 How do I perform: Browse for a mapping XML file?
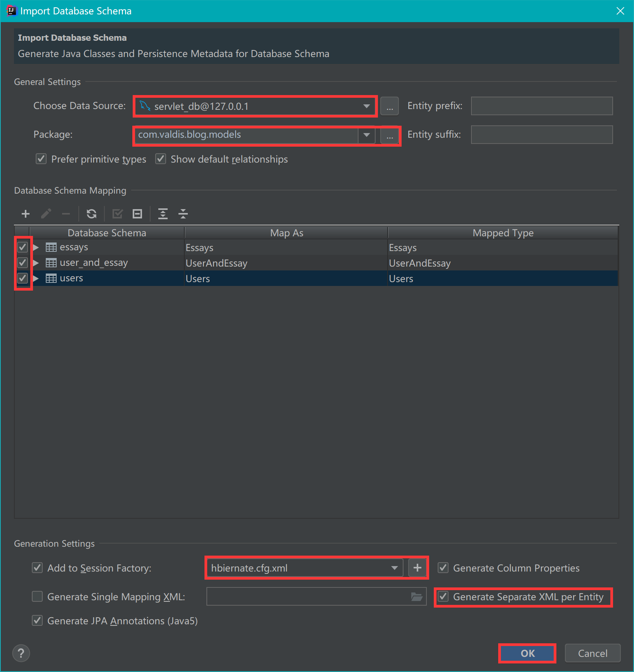click(x=417, y=597)
